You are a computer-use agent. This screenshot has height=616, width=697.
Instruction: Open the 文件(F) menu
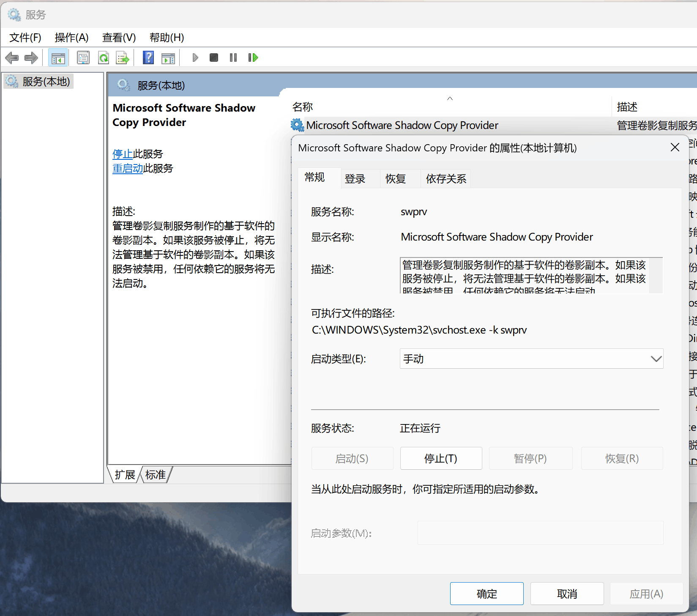click(x=25, y=38)
